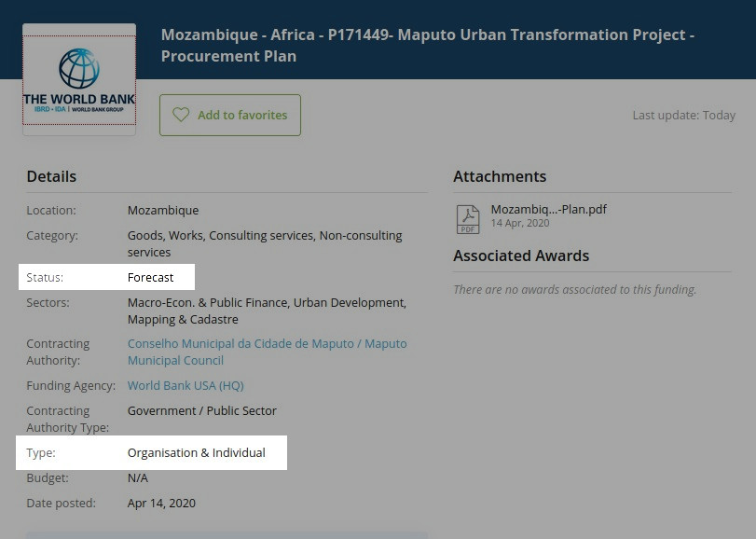Click the 'Date posted:' field label
Viewport: 756px width, 539px height.
click(x=62, y=504)
